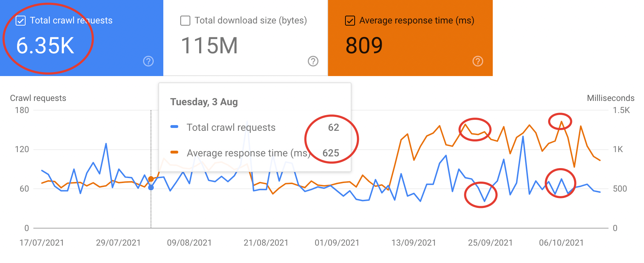Image resolution: width=644 pixels, height=263 pixels.
Task: Click the orange data point on 3 Aug
Action: 151,179
